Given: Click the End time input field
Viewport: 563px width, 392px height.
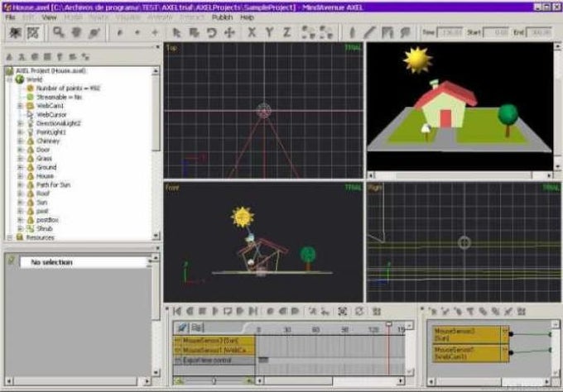Looking at the screenshot, I should [539, 32].
